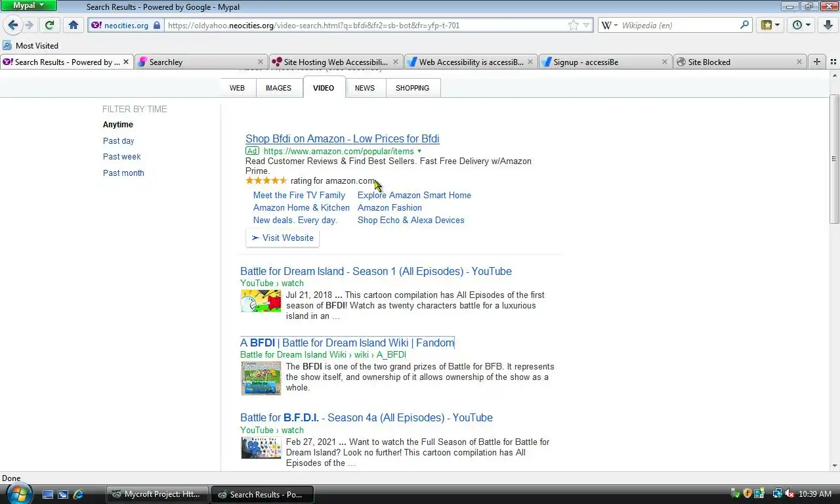
Task: Open the browser Home page
Action: pos(73,25)
